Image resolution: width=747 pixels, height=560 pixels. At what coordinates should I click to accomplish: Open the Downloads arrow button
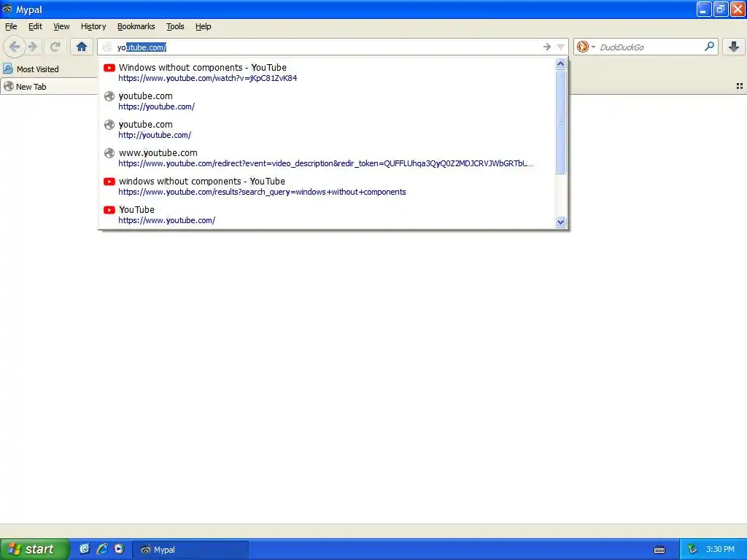(734, 47)
